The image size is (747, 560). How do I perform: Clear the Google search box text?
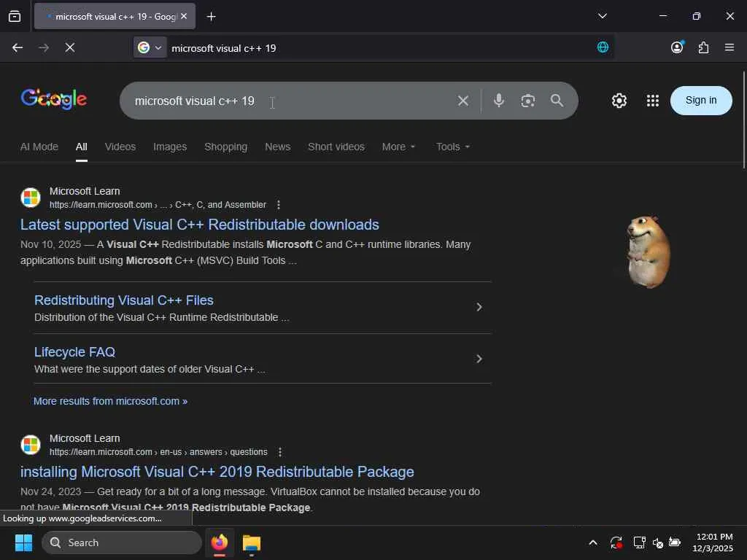pos(463,101)
